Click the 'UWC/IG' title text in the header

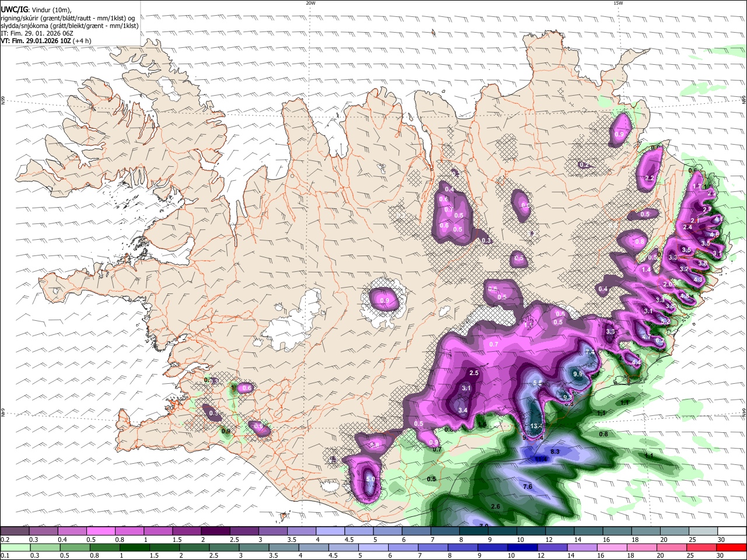pos(15,9)
